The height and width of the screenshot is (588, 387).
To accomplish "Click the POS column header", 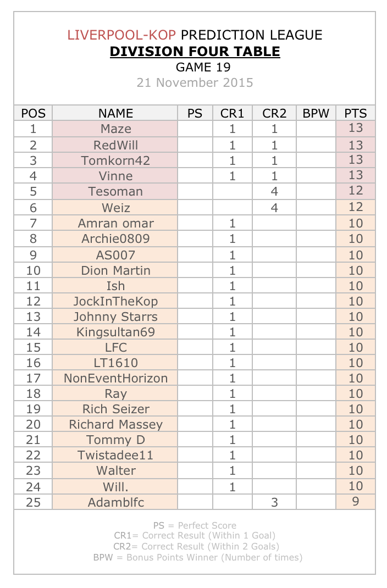I will click(34, 113).
